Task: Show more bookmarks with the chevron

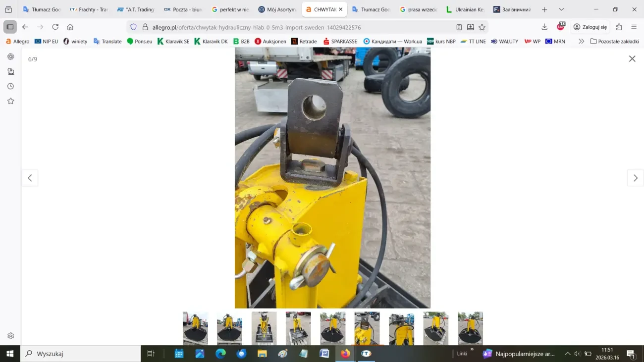Action: (581, 41)
